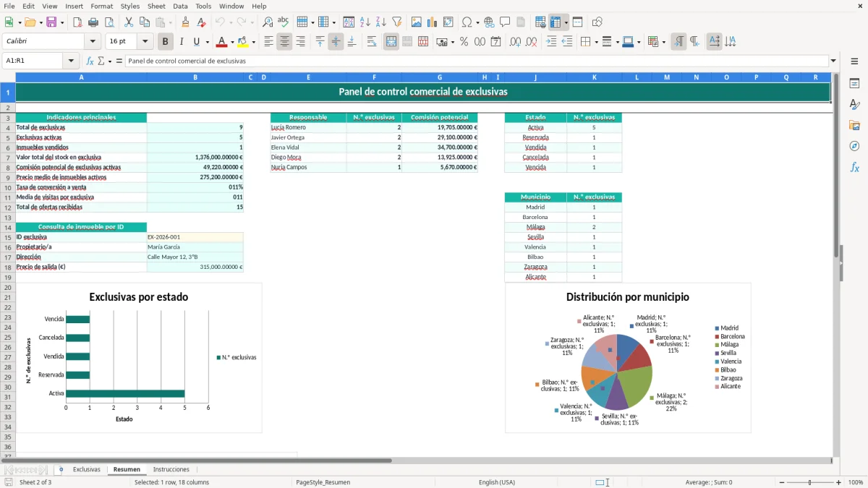Open the Conditional Formatting dropdown arrow

pos(664,42)
